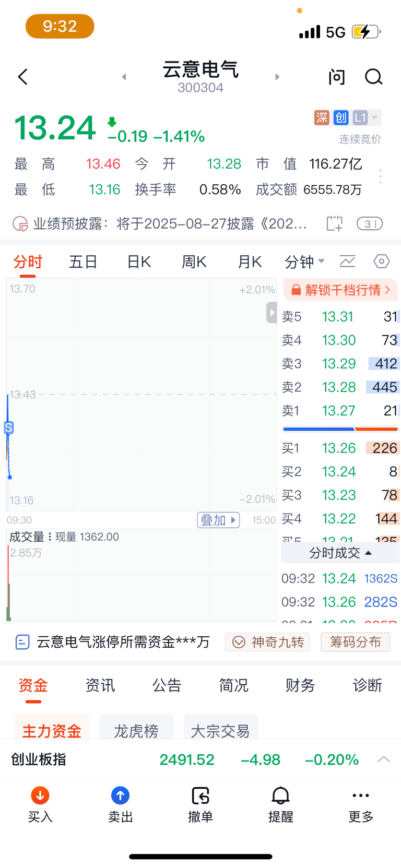Select the 卖1 13.27 row
The height and width of the screenshot is (868, 401).
point(340,411)
